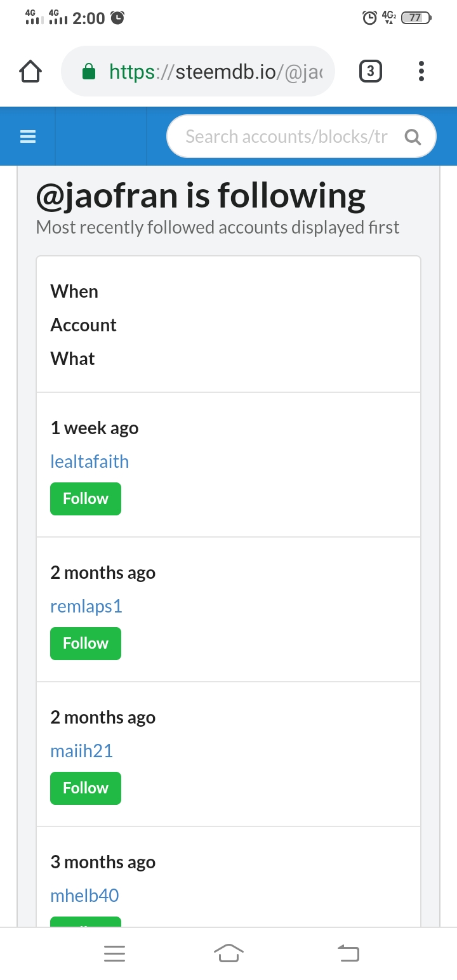Image resolution: width=457 pixels, height=980 pixels.
Task: Follow the maiih21 account
Action: pos(86,788)
